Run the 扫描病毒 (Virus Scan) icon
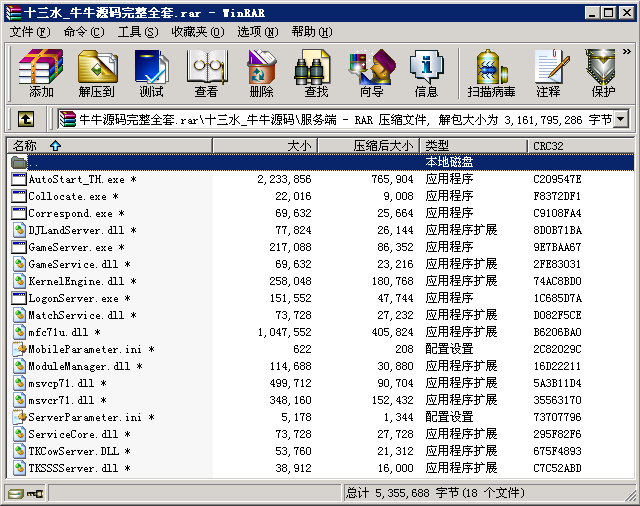Screen dimensions: 640x506 pos(491,73)
